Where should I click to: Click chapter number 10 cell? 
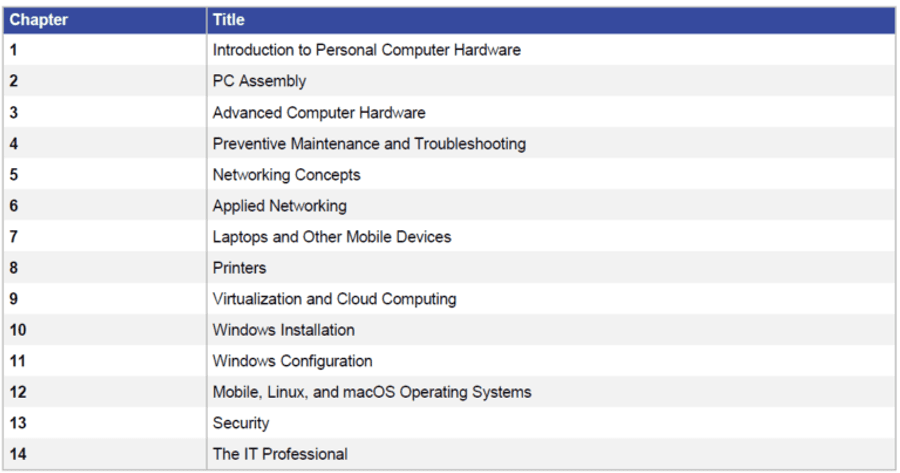pos(18,330)
